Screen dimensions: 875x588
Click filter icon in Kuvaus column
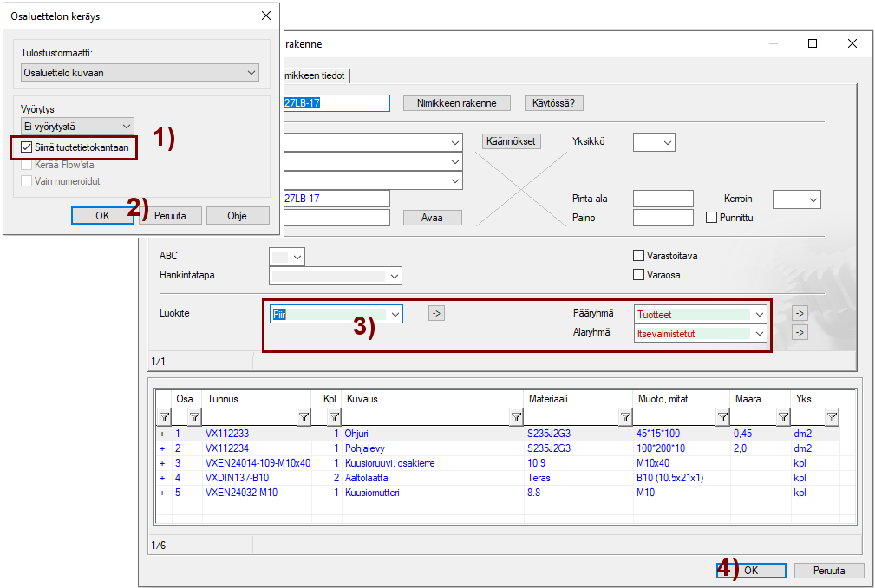[515, 417]
